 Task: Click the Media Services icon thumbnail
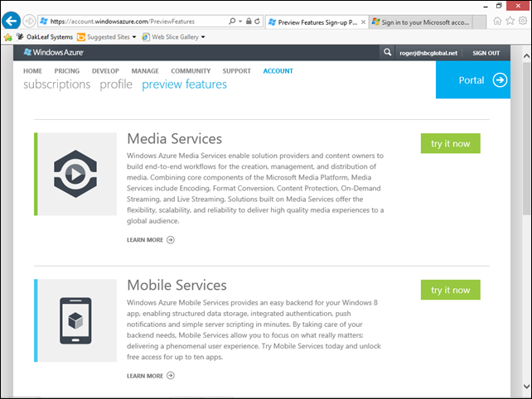coord(75,174)
